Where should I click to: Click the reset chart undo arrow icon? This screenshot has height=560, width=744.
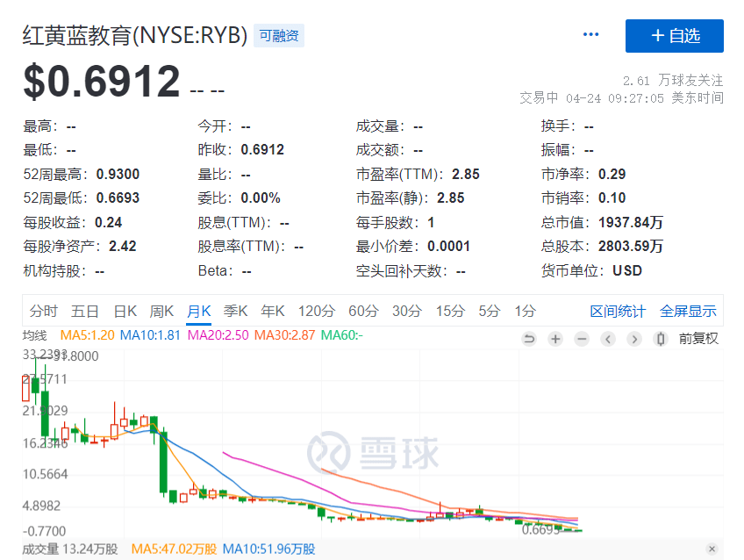point(529,339)
